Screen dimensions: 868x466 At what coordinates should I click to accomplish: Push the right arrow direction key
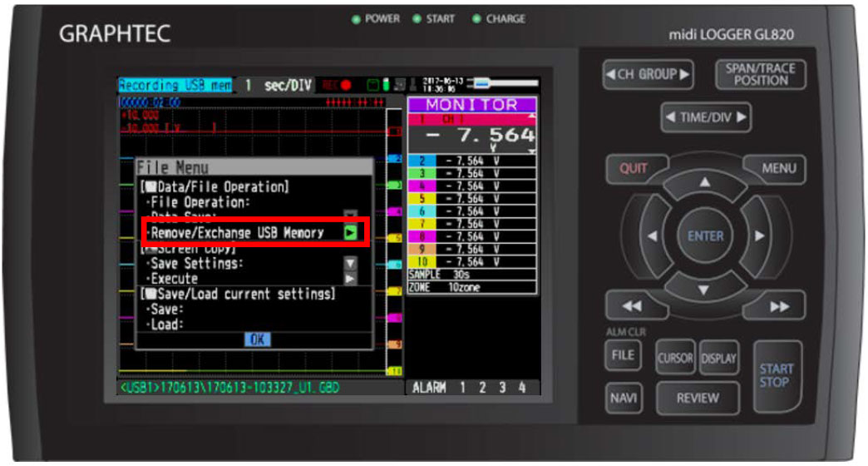759,235
